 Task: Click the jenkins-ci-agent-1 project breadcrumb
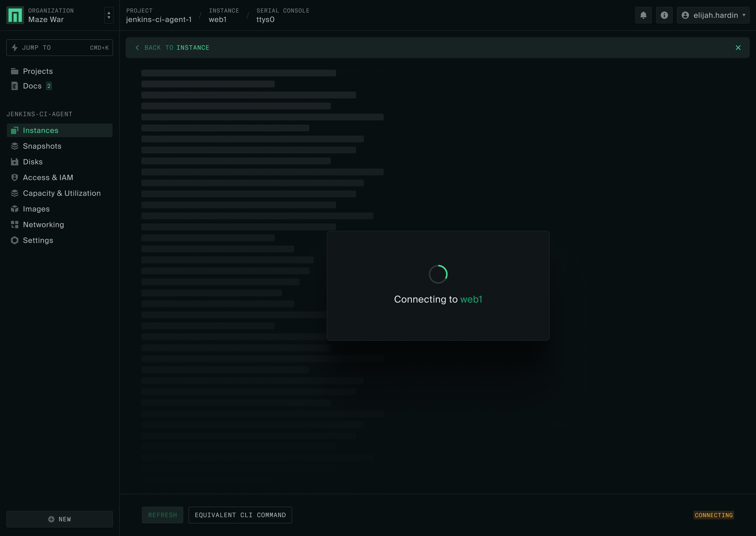159,19
